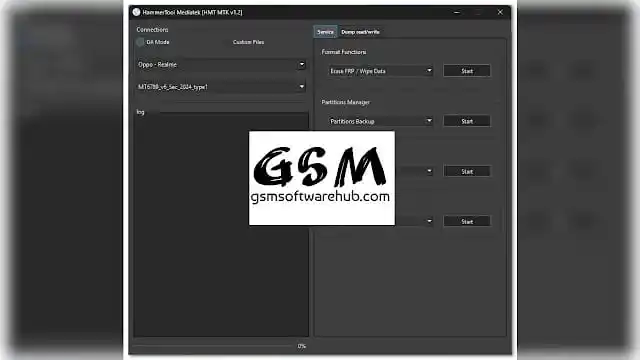The width and height of the screenshot is (640, 360).
Task: Click the Partitions Manager label
Action: click(345, 102)
